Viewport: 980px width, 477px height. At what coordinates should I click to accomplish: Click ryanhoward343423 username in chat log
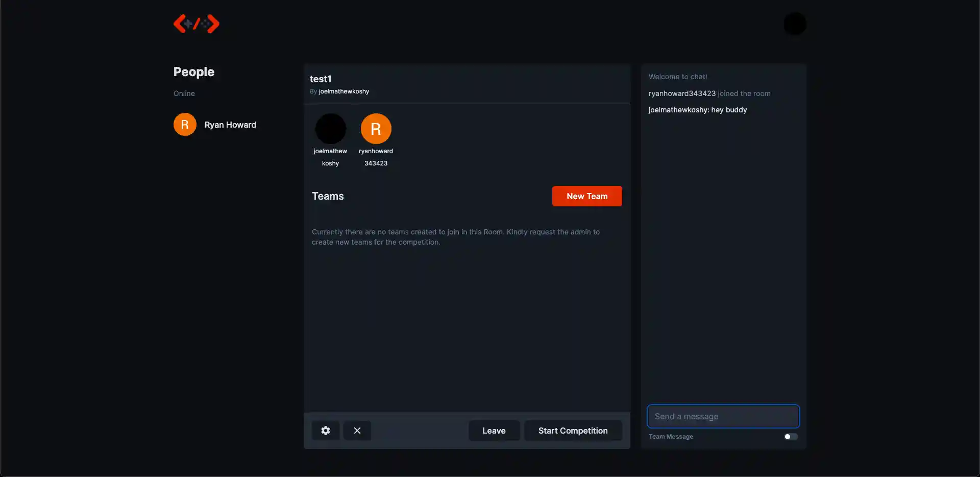(682, 93)
